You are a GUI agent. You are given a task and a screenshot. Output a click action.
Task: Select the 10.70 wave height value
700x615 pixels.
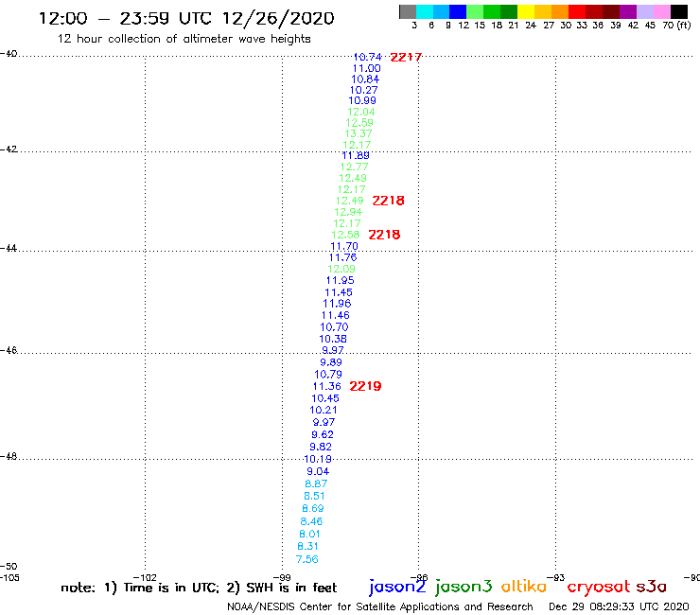pyautogui.click(x=334, y=327)
